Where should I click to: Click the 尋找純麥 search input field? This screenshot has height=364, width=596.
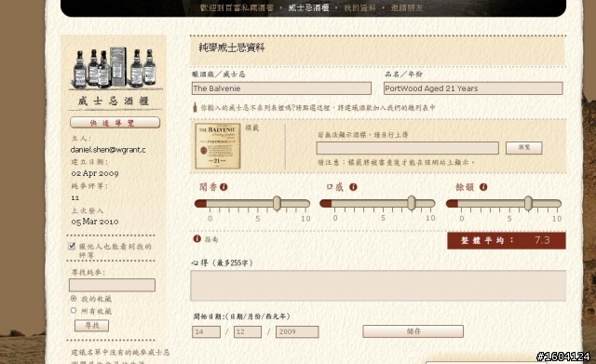pos(112,285)
